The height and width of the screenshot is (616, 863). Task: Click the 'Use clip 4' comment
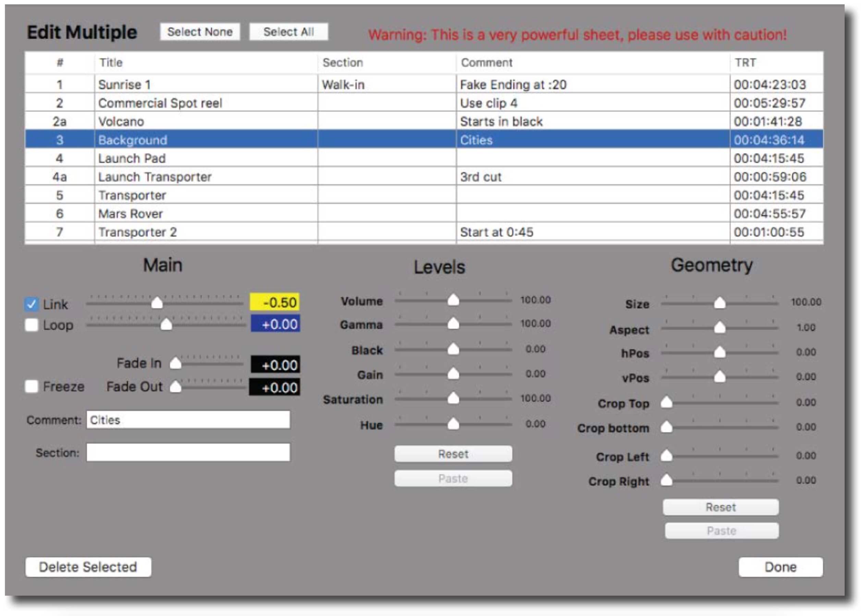click(x=489, y=103)
